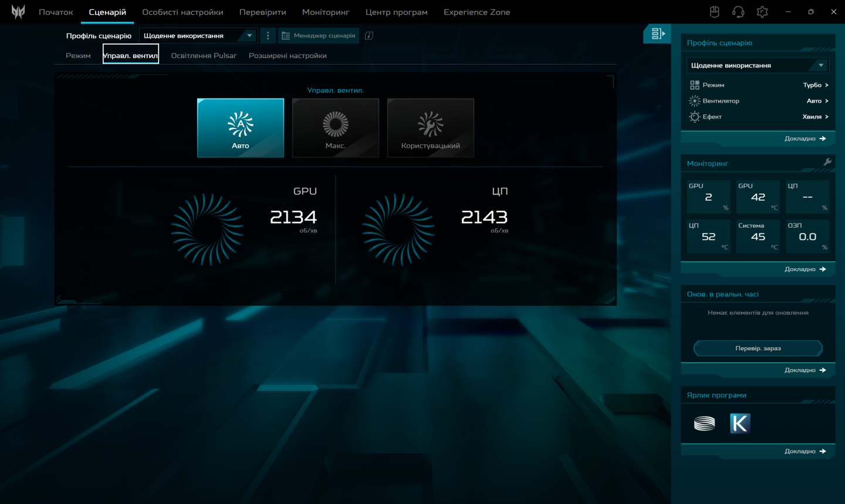
Task: Open the Experience Zone tab
Action: (476, 12)
